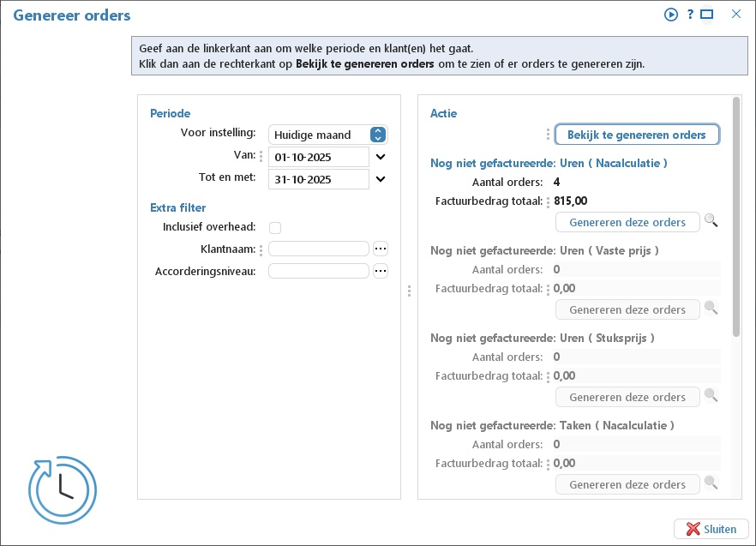The height and width of the screenshot is (546, 756).
Task: Click the Actie panel vertical scrollbar
Action: (x=735, y=217)
